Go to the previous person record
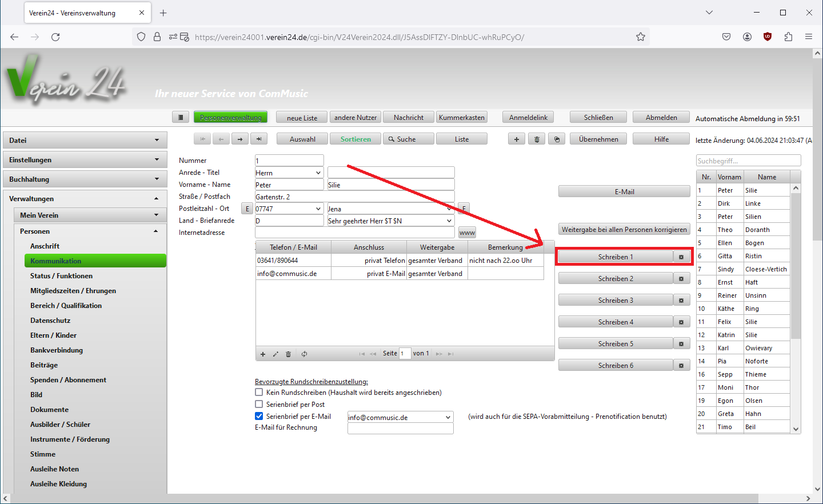 221,139
